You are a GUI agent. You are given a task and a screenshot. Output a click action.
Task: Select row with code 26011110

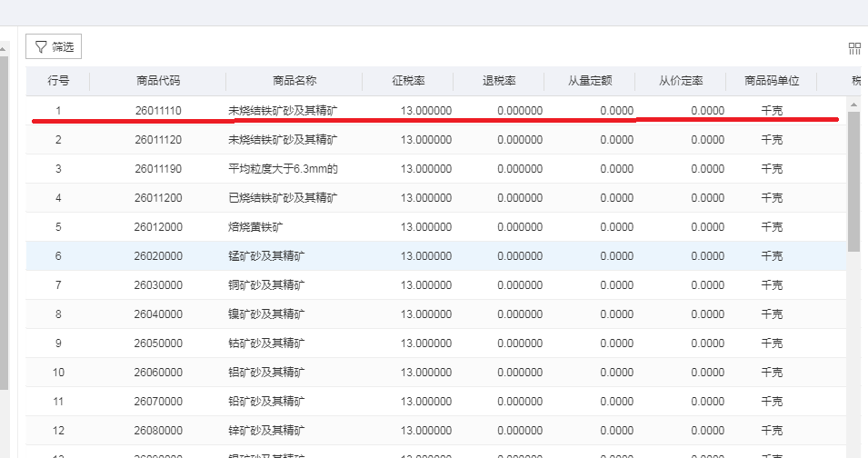tap(158, 110)
